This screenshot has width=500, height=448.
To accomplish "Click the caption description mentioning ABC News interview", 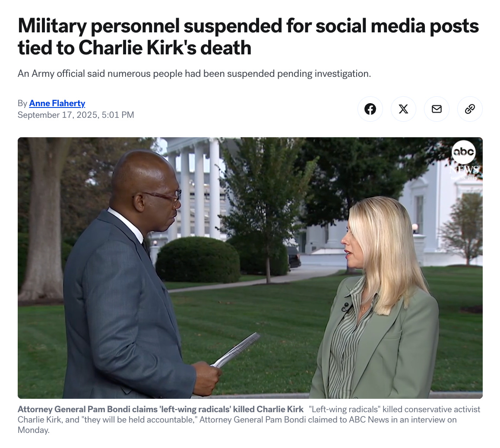I will pyautogui.click(x=249, y=420).
